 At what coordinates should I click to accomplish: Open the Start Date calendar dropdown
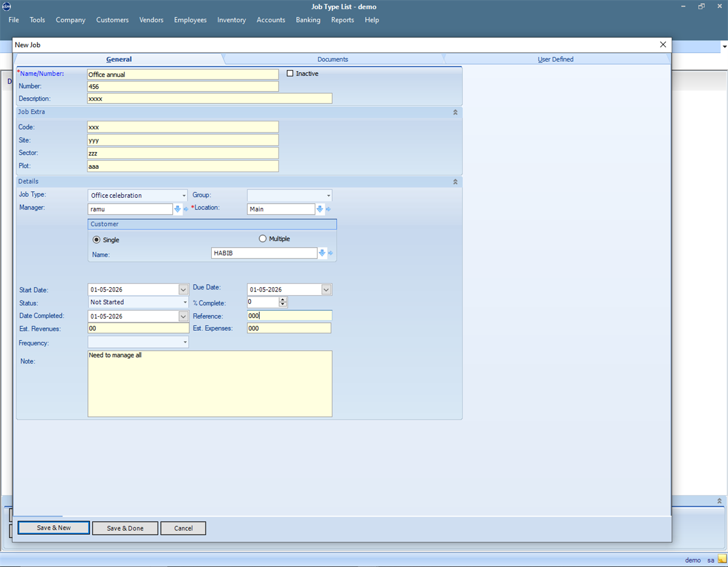(x=184, y=290)
